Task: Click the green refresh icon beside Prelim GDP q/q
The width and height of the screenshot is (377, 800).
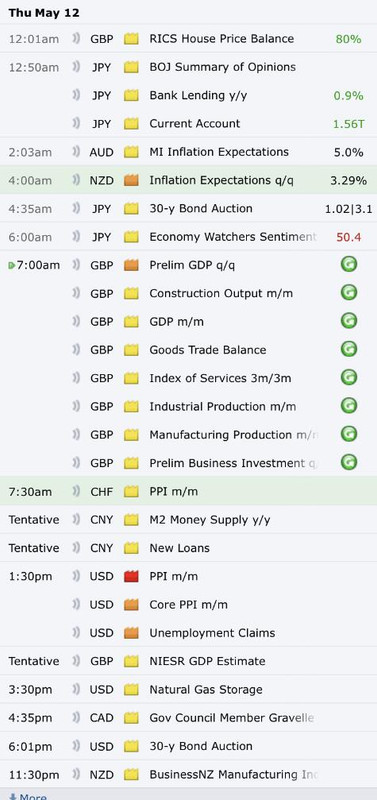Action: (349, 264)
